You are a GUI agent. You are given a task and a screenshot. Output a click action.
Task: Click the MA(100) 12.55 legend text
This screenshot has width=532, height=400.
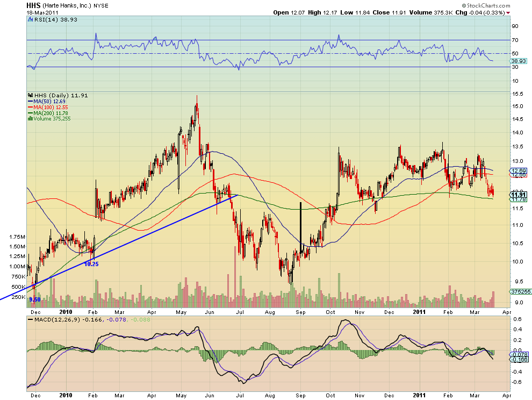coord(51,108)
